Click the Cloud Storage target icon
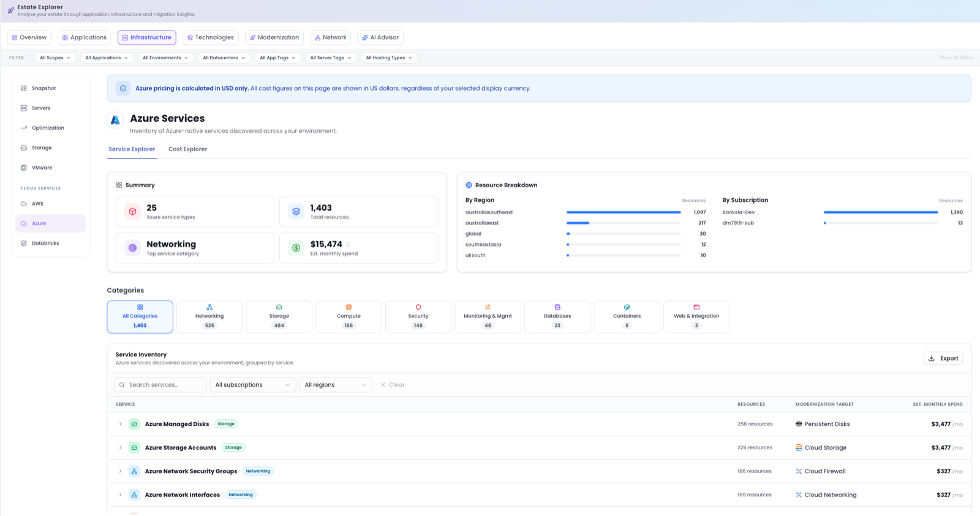This screenshot has width=980, height=516. 799,447
